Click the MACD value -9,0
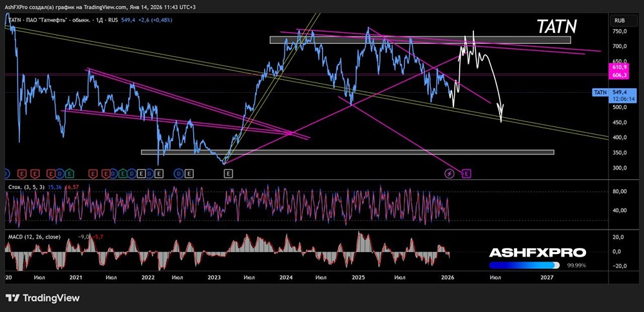The width and height of the screenshot is (644, 312). click(x=84, y=237)
